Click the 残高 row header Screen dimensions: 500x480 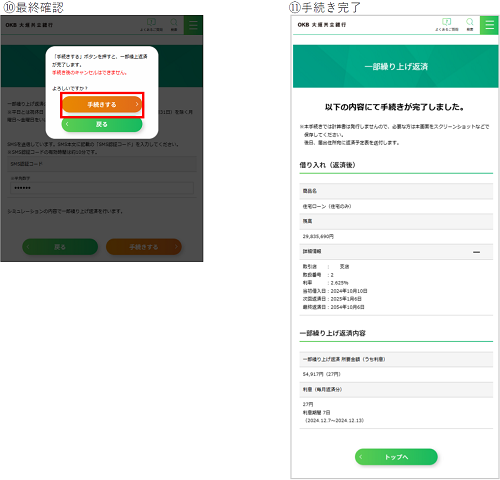[x=396, y=221]
